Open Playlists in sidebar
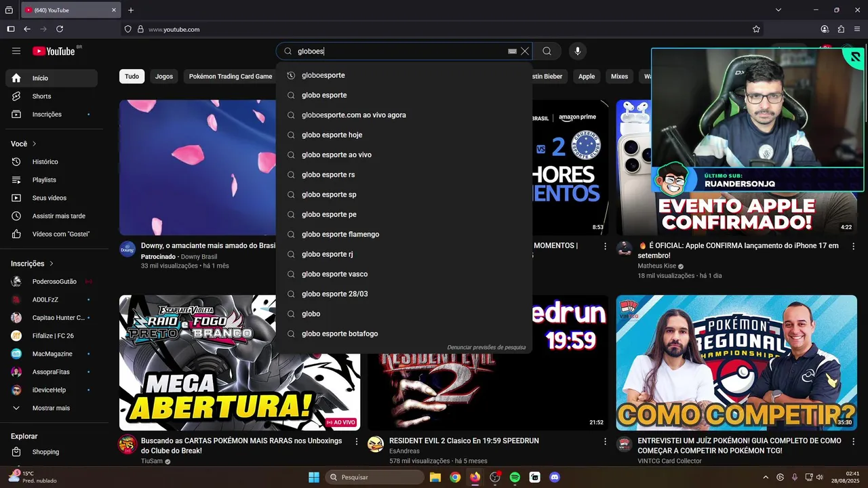The height and width of the screenshot is (488, 868). coord(52,180)
